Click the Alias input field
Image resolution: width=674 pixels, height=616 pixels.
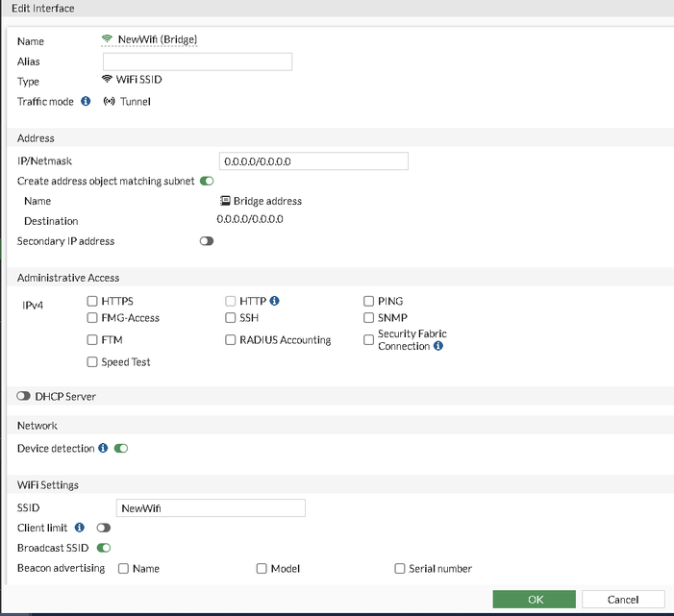click(197, 62)
